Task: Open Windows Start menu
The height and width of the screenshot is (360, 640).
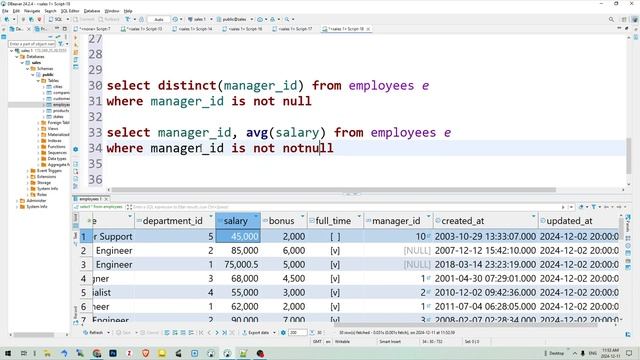Action: pos(7,353)
